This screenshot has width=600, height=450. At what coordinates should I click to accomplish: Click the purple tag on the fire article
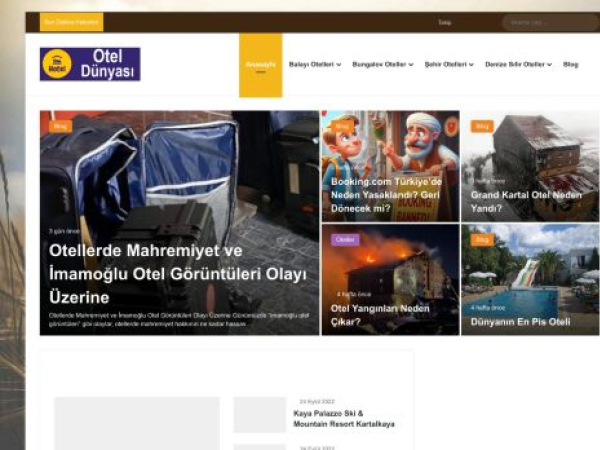tap(345, 240)
